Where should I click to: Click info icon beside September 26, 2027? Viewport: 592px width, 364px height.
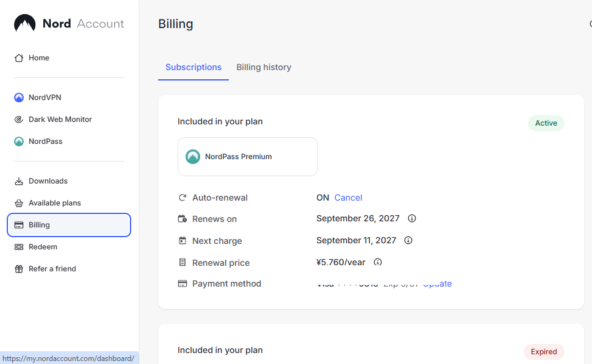tap(412, 218)
